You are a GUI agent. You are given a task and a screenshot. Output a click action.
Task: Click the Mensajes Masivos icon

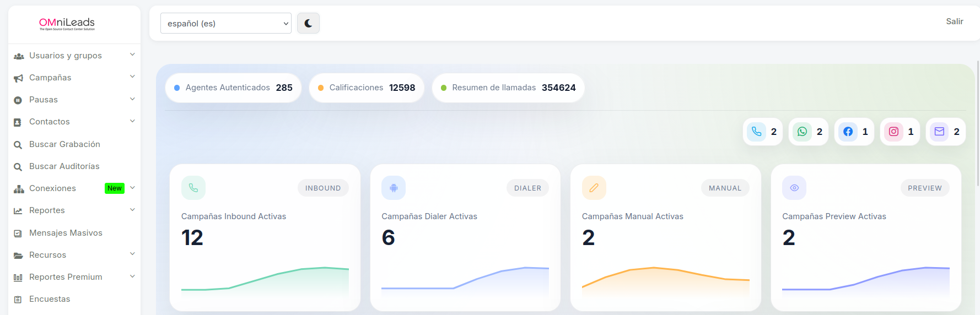18,233
